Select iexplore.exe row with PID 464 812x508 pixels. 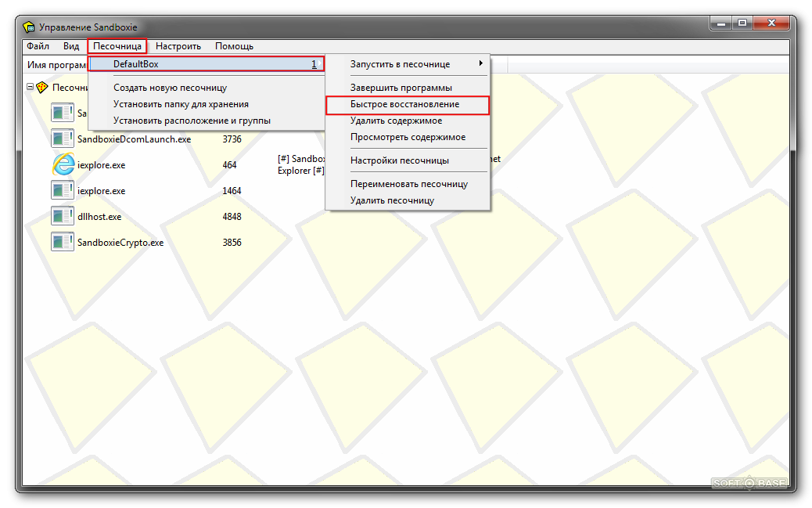pyautogui.click(x=101, y=165)
